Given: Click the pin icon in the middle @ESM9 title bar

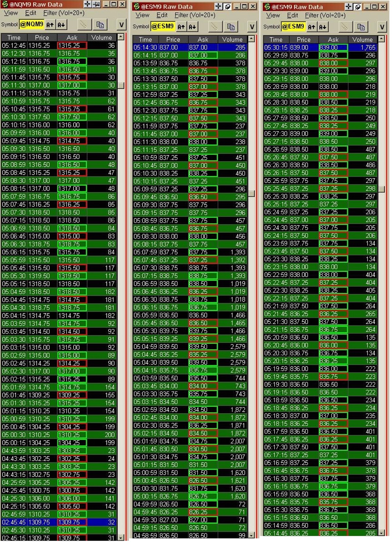Looking at the screenshot, I should [x=227, y=7].
